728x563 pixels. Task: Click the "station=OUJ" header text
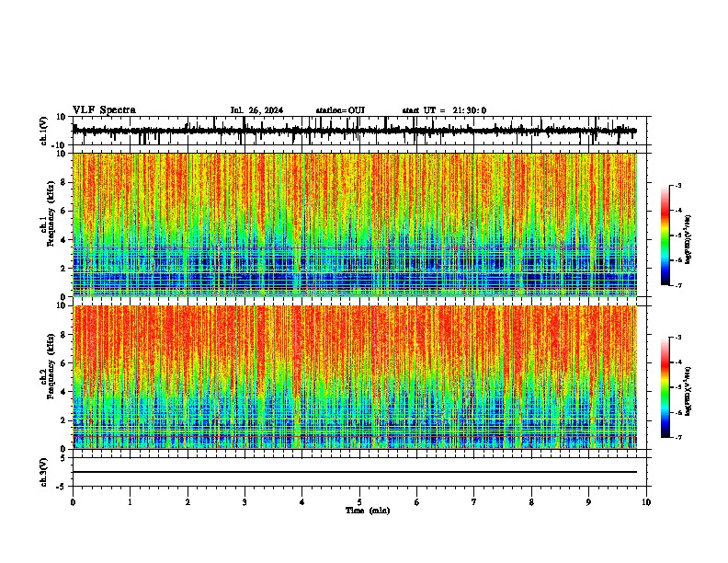[340, 110]
